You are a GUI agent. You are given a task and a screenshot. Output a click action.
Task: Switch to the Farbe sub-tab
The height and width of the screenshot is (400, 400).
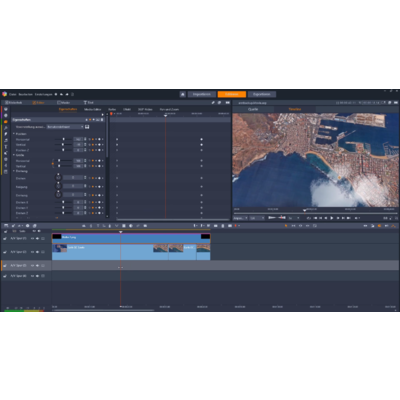tap(112, 109)
